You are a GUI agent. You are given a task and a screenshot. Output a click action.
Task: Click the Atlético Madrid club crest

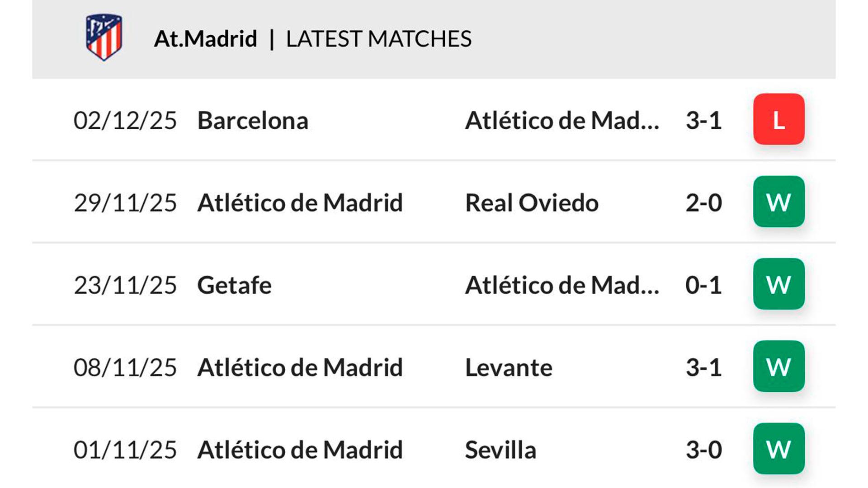104,38
